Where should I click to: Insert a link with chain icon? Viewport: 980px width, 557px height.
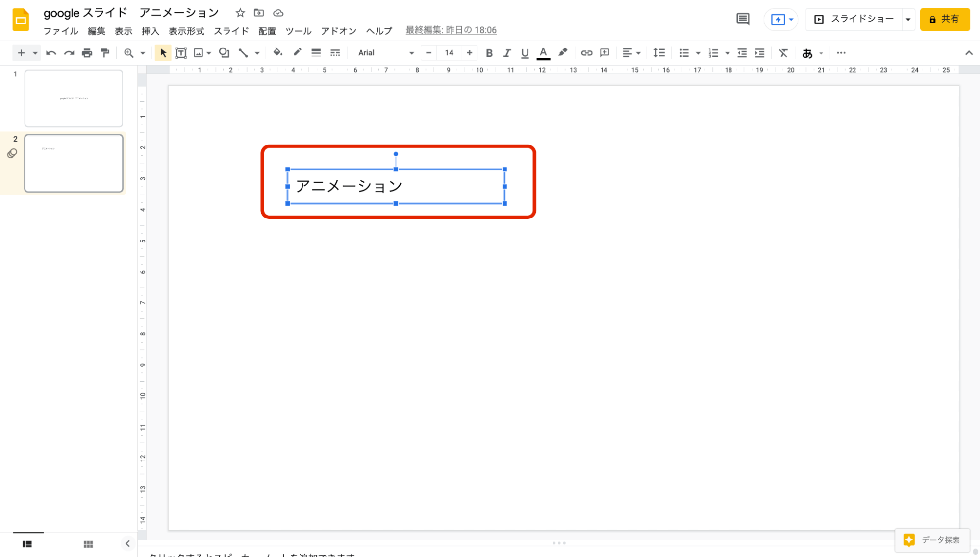[587, 53]
